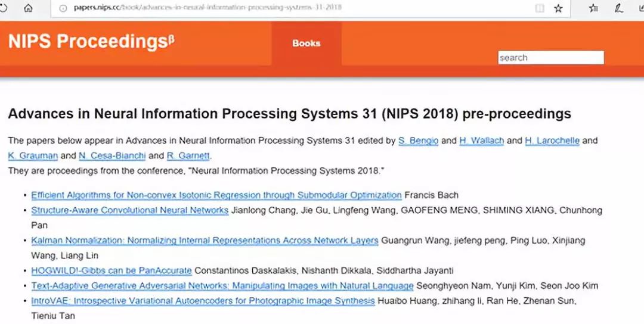Open K. Grauman editor link
Image resolution: width=644 pixels, height=324 pixels.
click(33, 156)
